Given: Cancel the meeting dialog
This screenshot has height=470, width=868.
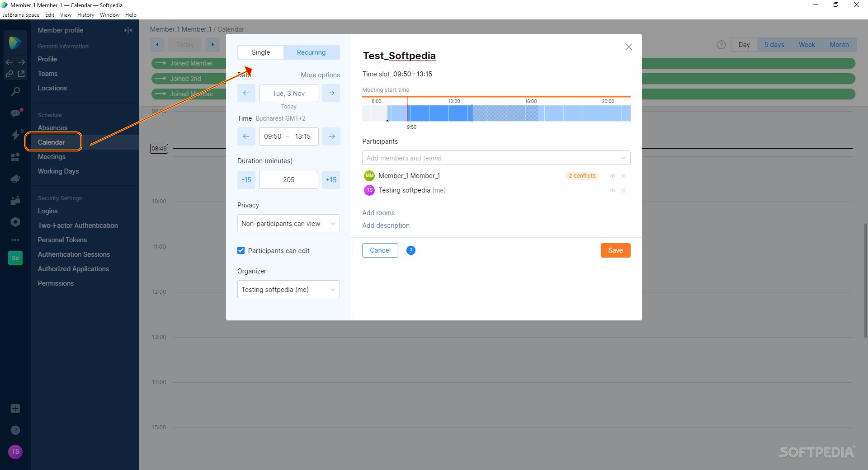Looking at the screenshot, I should pos(380,250).
